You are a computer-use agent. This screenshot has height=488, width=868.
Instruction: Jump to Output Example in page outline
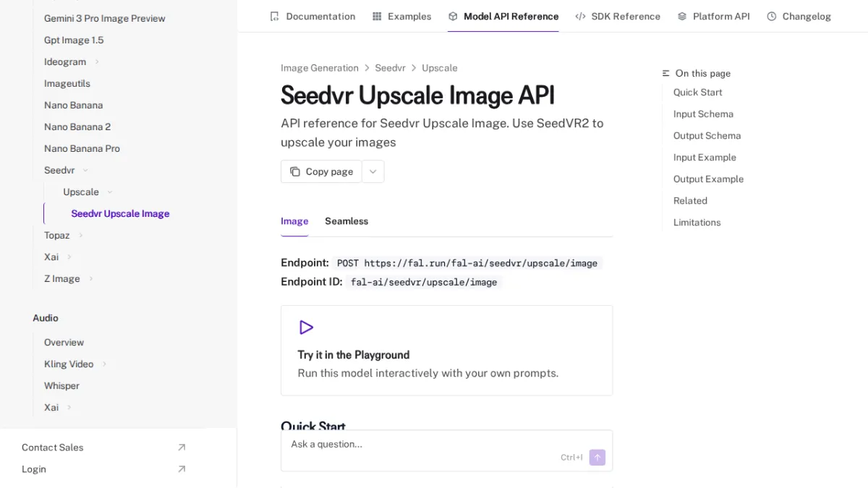pos(708,179)
